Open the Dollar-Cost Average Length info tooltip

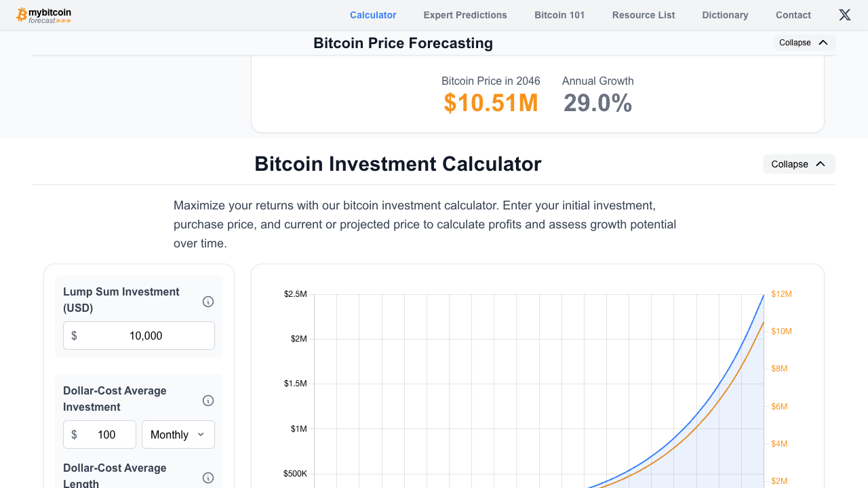[208, 478]
